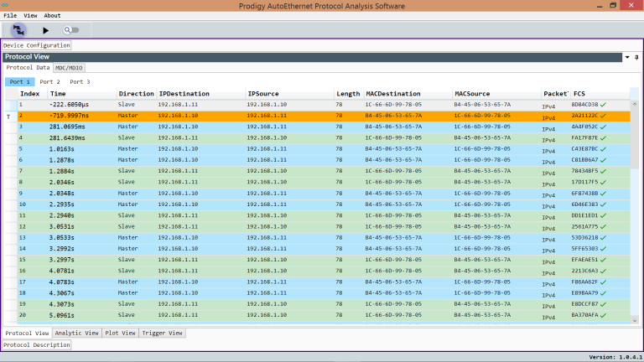The width and height of the screenshot is (644, 362).
Task: Click FCS checkmark beside 6D46E383
Action: [x=604, y=204]
